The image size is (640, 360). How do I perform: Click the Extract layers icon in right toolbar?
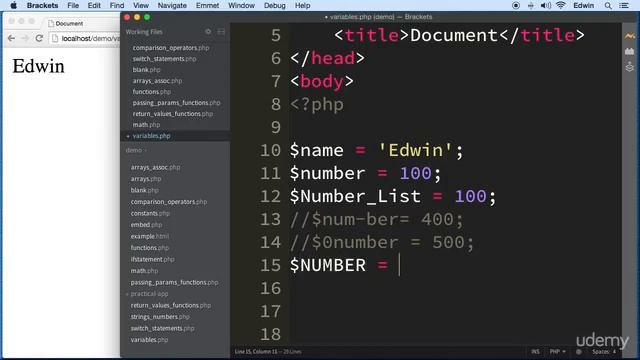click(629, 67)
